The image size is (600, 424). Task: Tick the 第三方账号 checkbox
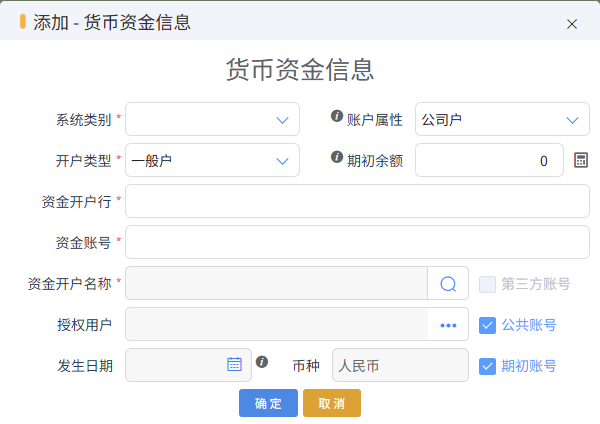(x=488, y=284)
